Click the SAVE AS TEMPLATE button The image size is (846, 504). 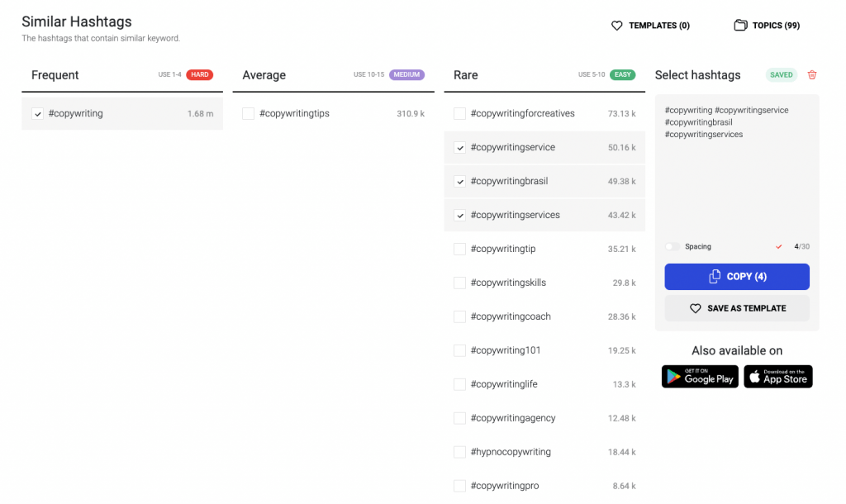pyautogui.click(x=737, y=308)
